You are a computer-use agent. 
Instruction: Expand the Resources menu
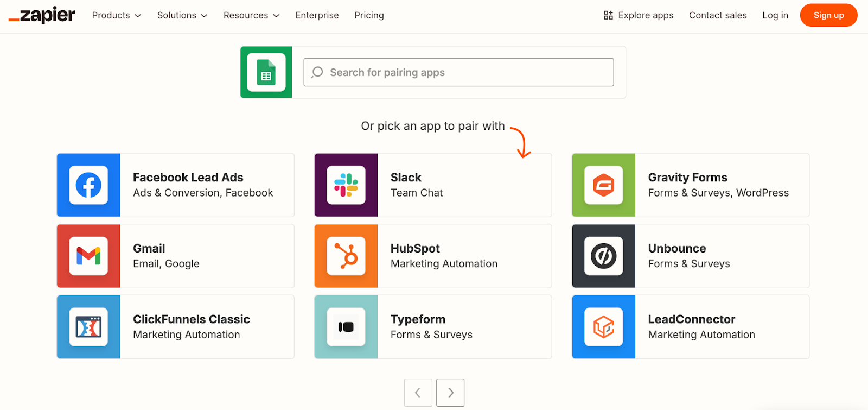click(x=252, y=15)
